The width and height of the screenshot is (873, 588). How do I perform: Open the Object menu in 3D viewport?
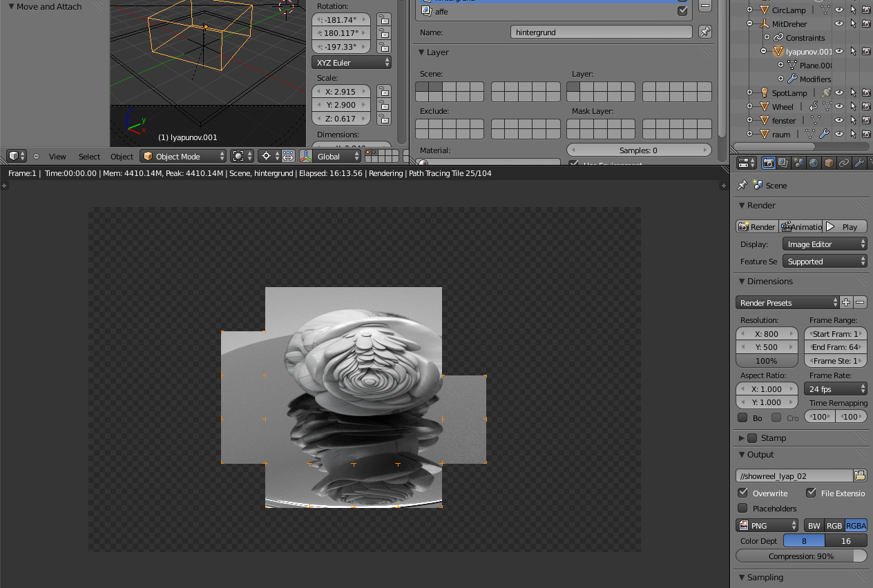pos(122,157)
